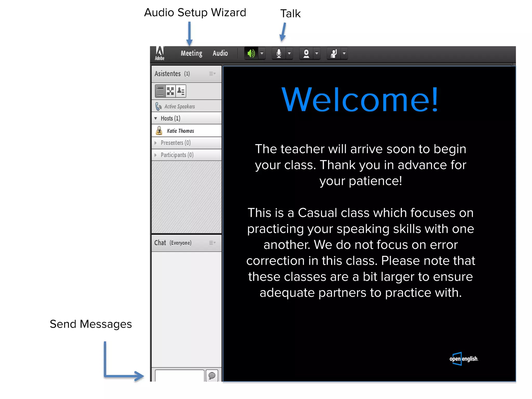The width and height of the screenshot is (532, 399).
Task: Switch to attendee status view icon
Action: 181,91
